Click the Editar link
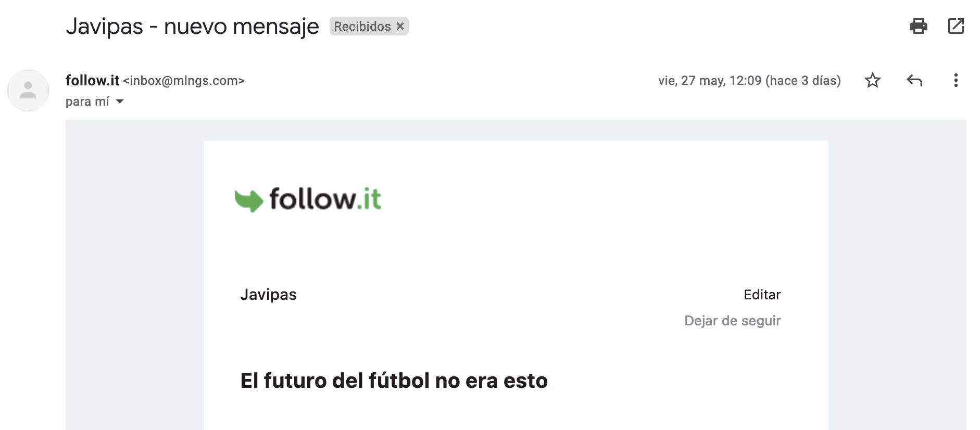Screen dimensions: 980x430 (762, 295)
